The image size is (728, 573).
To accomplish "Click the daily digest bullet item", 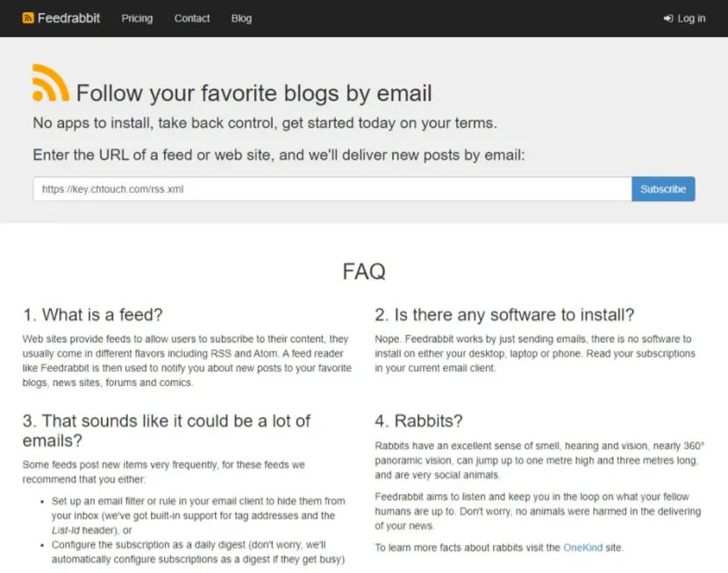I will click(x=198, y=552).
